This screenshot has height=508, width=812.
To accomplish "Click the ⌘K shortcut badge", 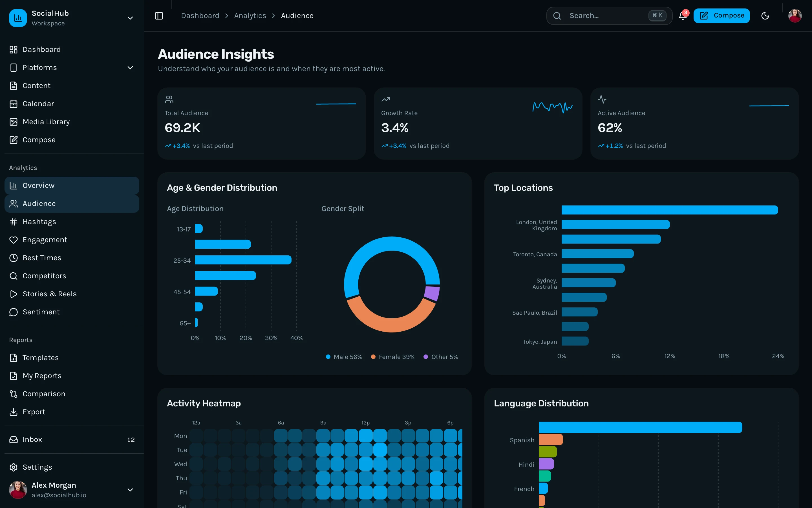I will 657,16.
